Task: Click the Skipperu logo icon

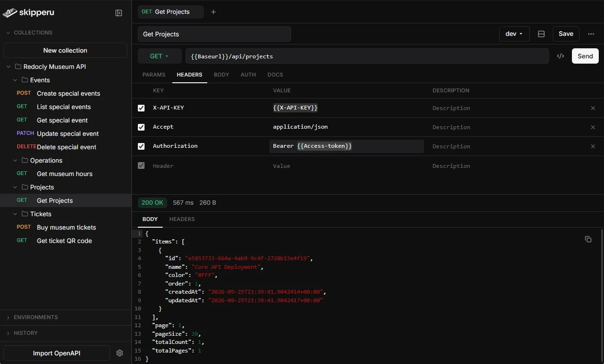Action: pyautogui.click(x=10, y=13)
